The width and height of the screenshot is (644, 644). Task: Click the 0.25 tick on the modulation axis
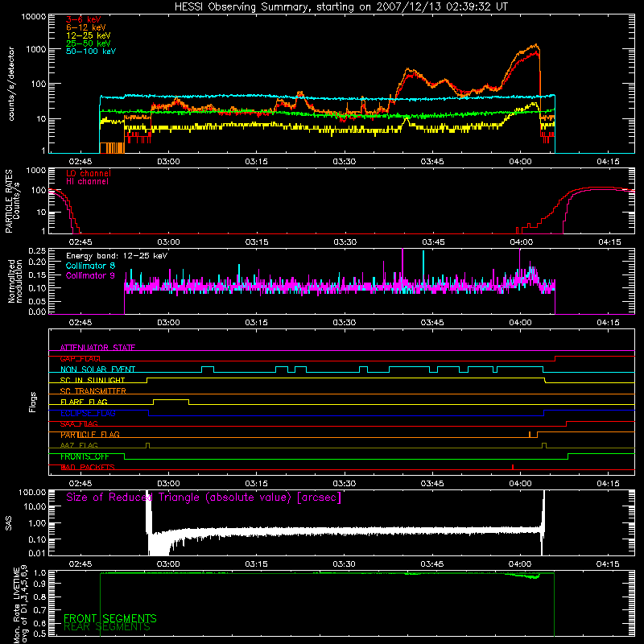[x=37, y=250]
